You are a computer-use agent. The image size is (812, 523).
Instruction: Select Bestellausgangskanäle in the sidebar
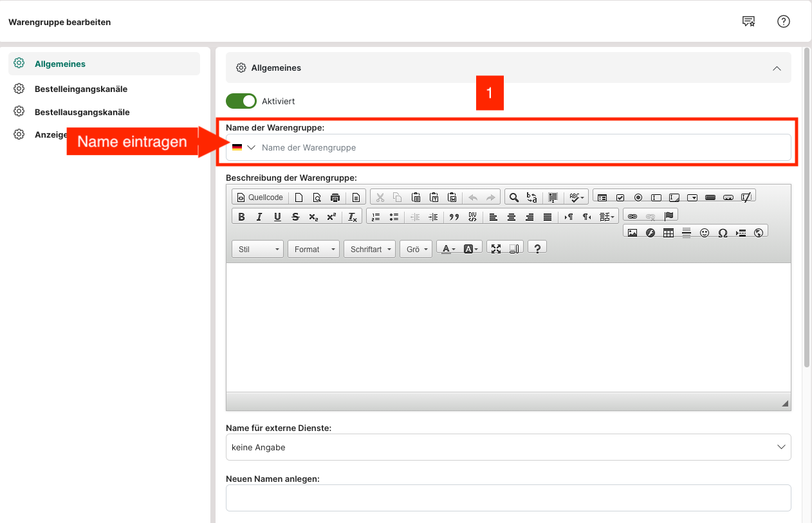82,112
